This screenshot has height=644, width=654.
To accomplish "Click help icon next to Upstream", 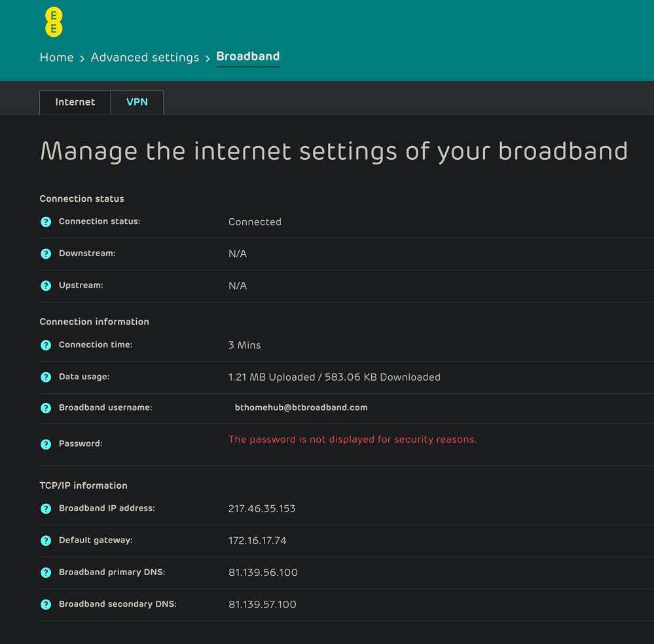I will (x=46, y=286).
